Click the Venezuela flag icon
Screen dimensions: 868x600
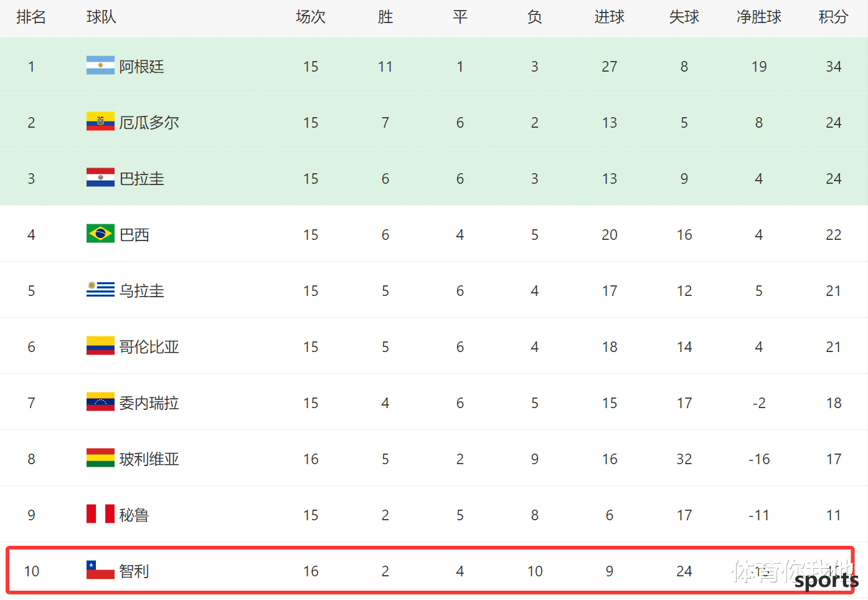coord(100,402)
